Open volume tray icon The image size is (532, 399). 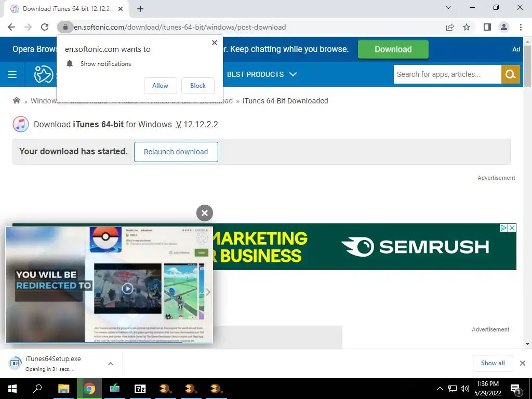pyautogui.click(x=465, y=389)
